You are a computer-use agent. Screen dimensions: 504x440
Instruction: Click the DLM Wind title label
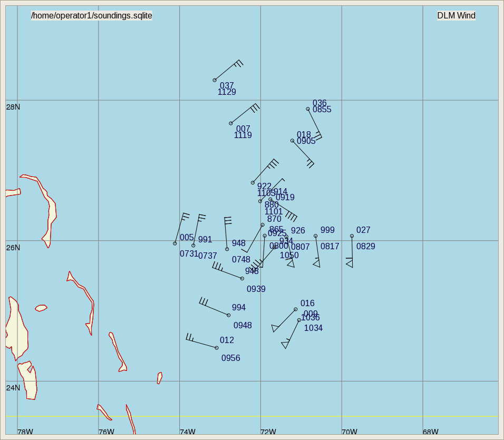pos(456,15)
